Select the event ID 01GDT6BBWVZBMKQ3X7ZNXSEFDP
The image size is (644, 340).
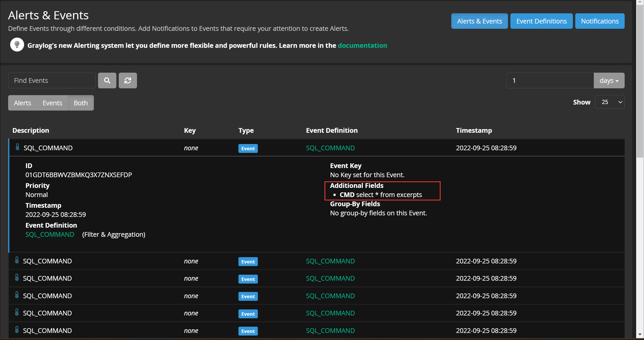(79, 175)
